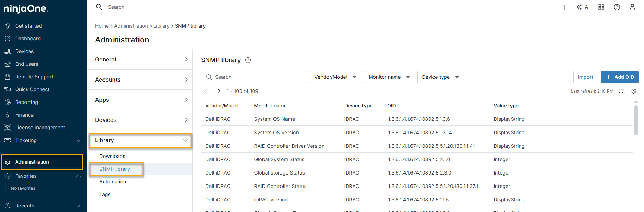Select the iDRAC Version row
The height and width of the screenshot is (212, 644).
[x=417, y=200]
